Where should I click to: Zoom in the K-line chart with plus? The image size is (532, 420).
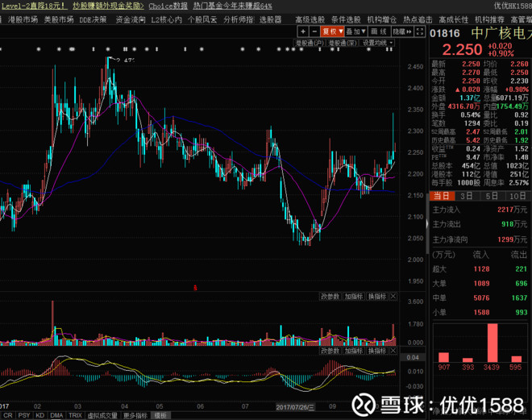pos(303,31)
